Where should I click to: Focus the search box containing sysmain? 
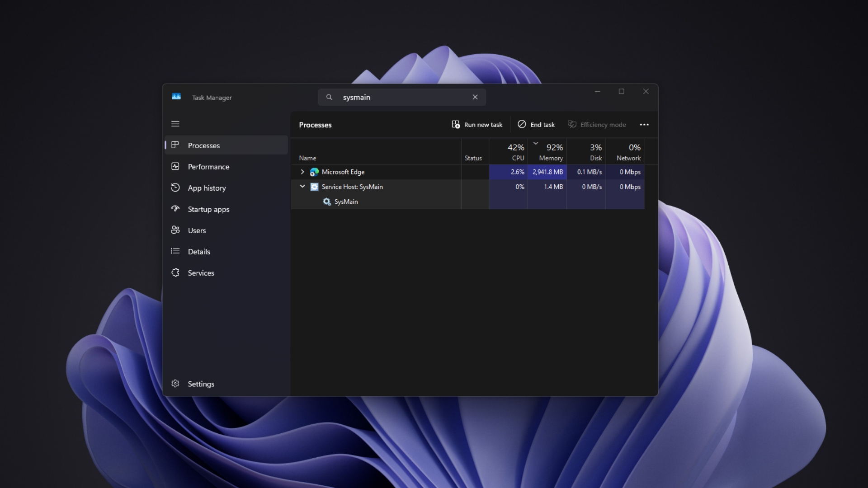(402, 97)
